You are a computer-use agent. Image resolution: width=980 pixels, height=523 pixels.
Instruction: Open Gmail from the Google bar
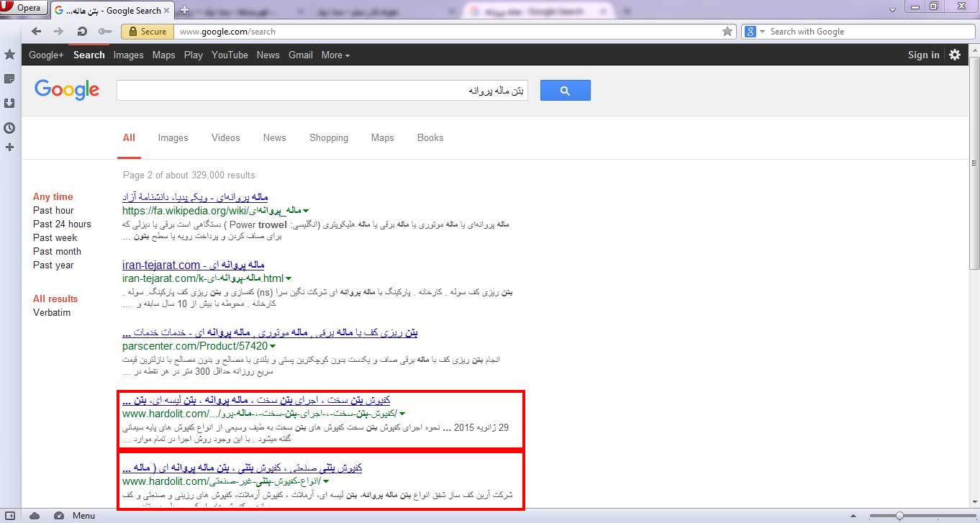pyautogui.click(x=300, y=55)
